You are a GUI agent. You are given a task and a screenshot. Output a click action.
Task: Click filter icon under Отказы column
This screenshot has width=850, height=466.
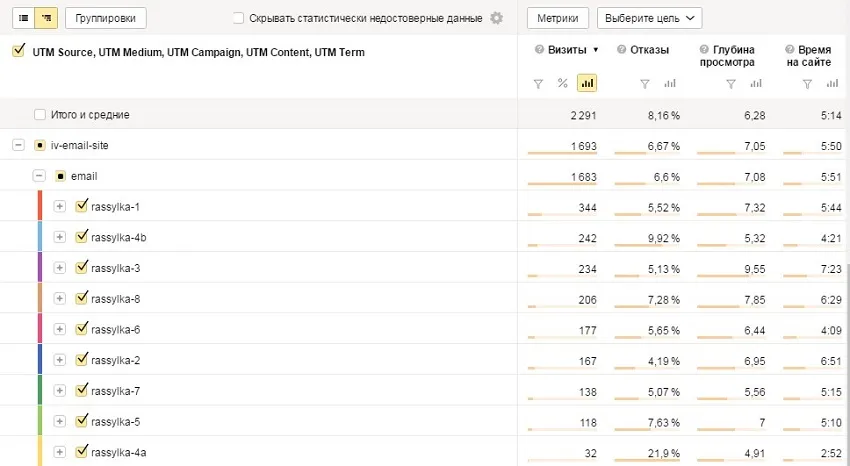click(645, 83)
